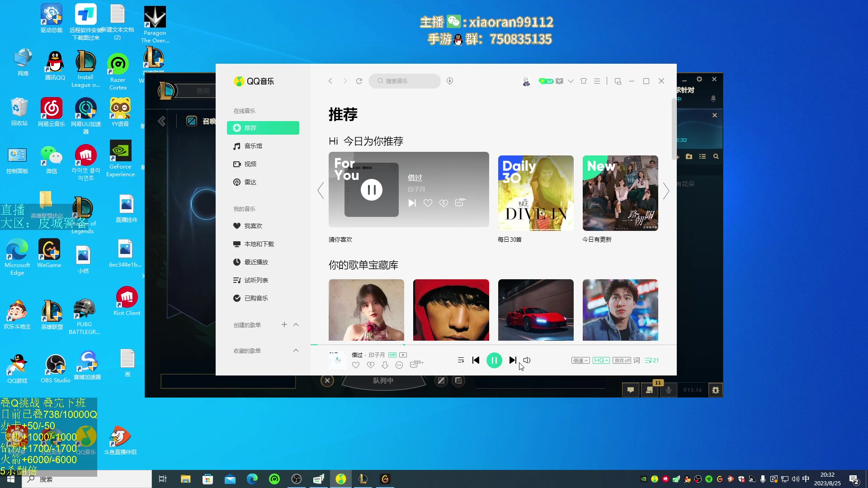
Task: Open 已购音乐
Action: [x=263, y=298]
